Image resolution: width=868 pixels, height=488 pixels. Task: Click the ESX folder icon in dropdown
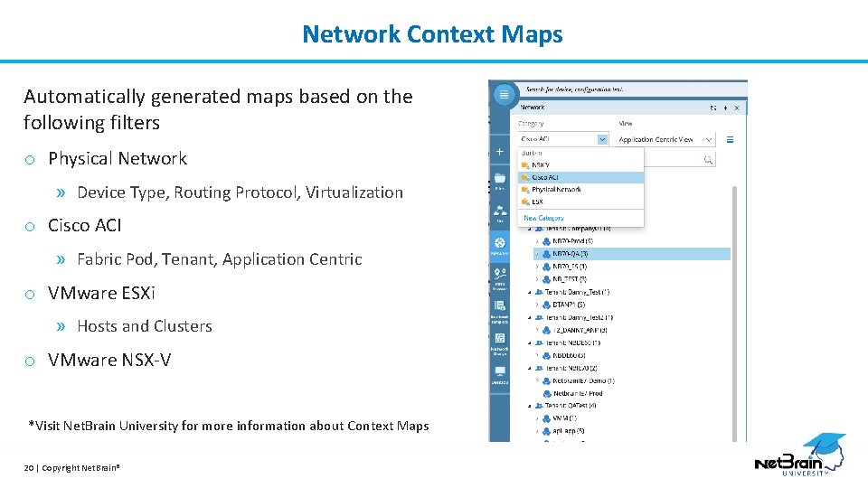point(525,202)
